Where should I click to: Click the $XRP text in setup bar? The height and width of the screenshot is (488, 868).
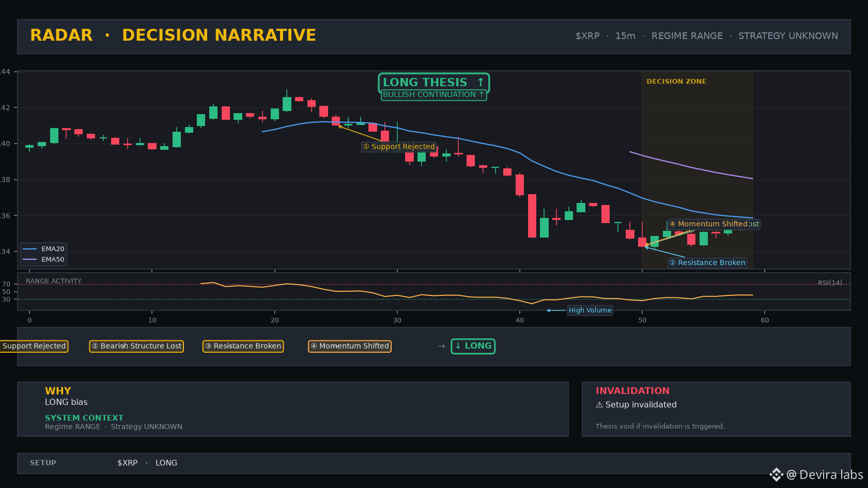(128, 463)
